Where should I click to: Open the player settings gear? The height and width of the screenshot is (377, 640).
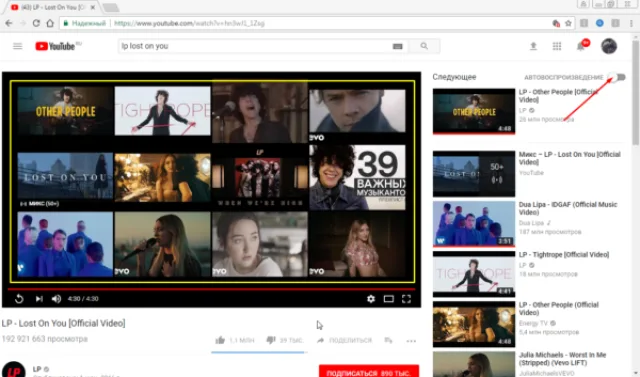tap(371, 299)
